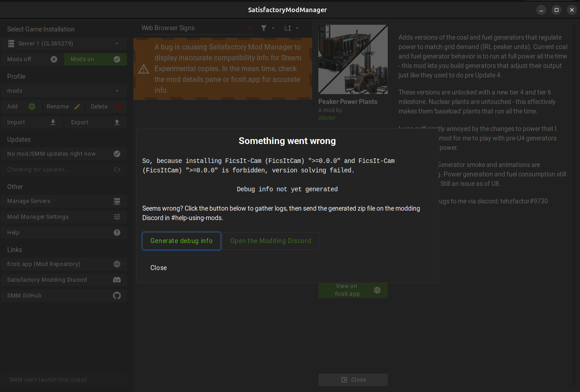Click the server icon beside Manage Servers
This screenshot has width=580, height=392.
click(x=117, y=201)
